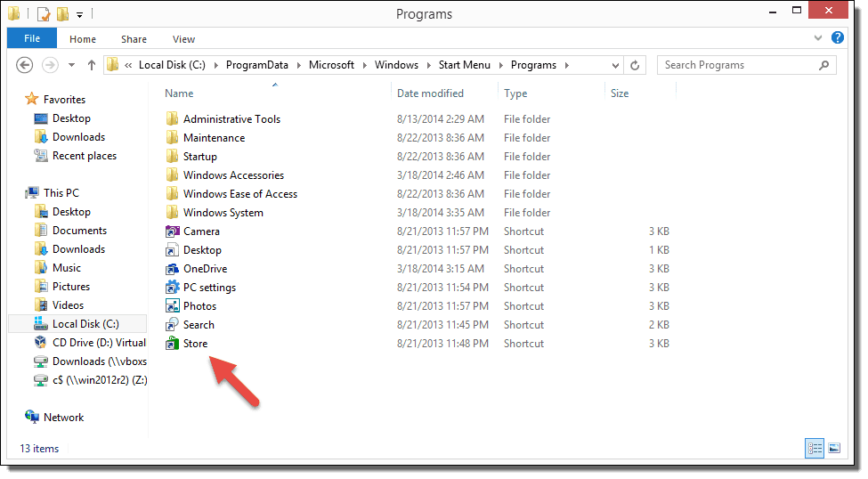Open Customize Quick Access Toolbar dropdown
This screenshot has height=479, width=868.
click(80, 15)
